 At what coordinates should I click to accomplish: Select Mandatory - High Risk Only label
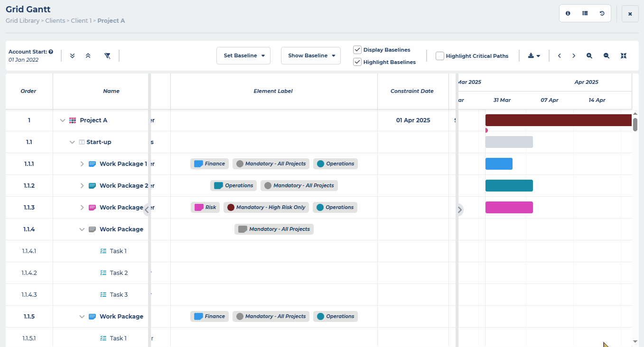click(266, 208)
